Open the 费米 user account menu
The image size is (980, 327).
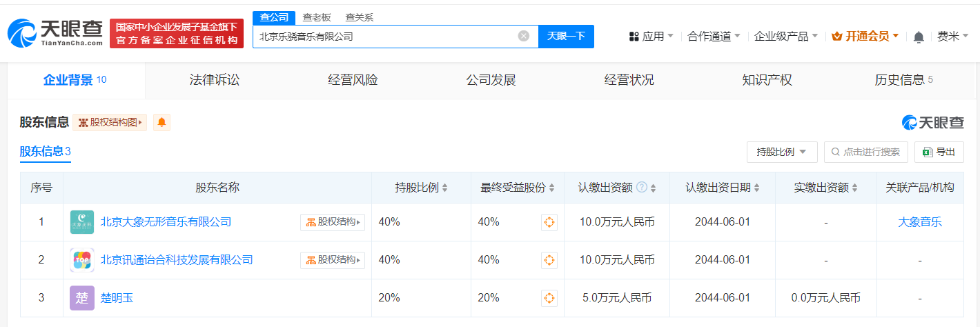[x=952, y=36]
